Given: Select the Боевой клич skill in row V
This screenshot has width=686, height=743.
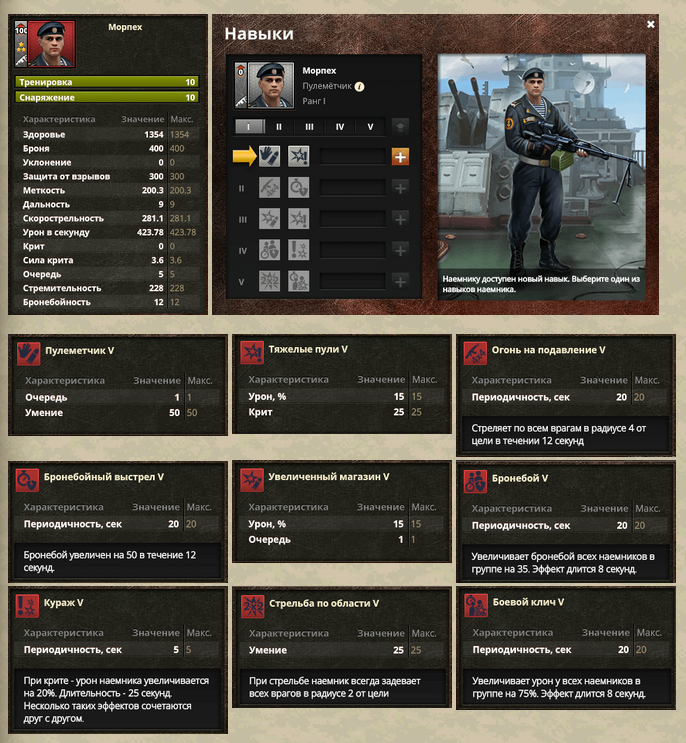Looking at the screenshot, I should [298, 281].
